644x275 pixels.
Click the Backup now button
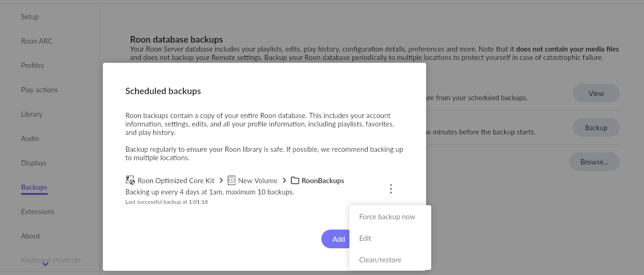click(x=596, y=128)
